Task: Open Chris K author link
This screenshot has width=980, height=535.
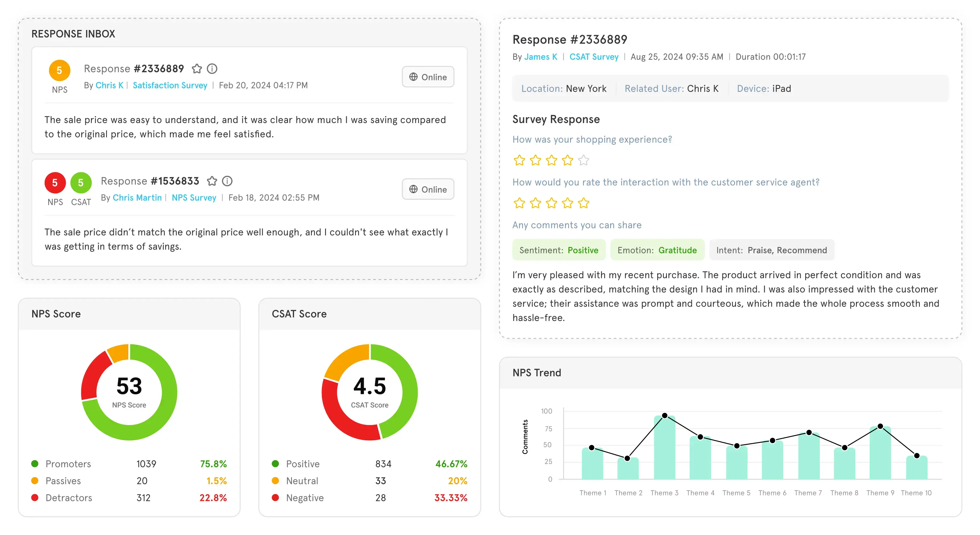Action: point(109,85)
